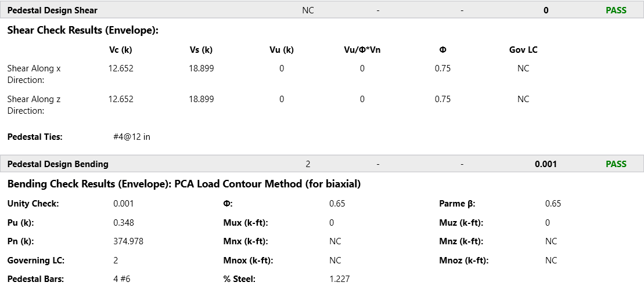Click PASS status in Pedestal Design Shear row
644x293 pixels.
pyautogui.click(x=616, y=10)
